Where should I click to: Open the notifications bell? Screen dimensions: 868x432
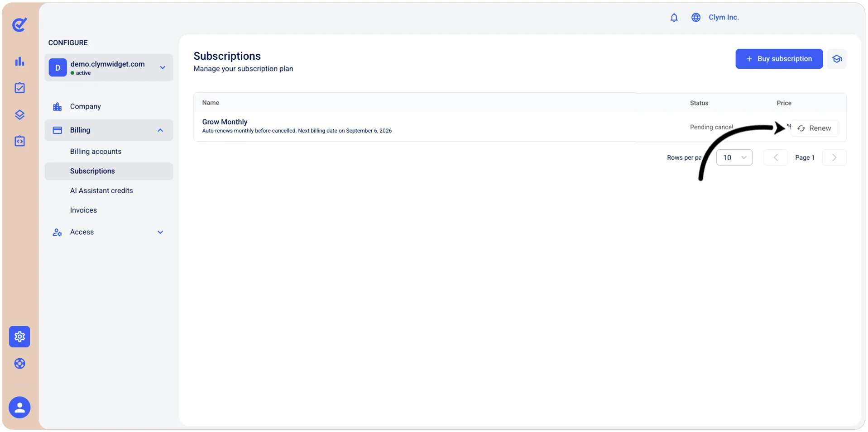click(x=674, y=18)
